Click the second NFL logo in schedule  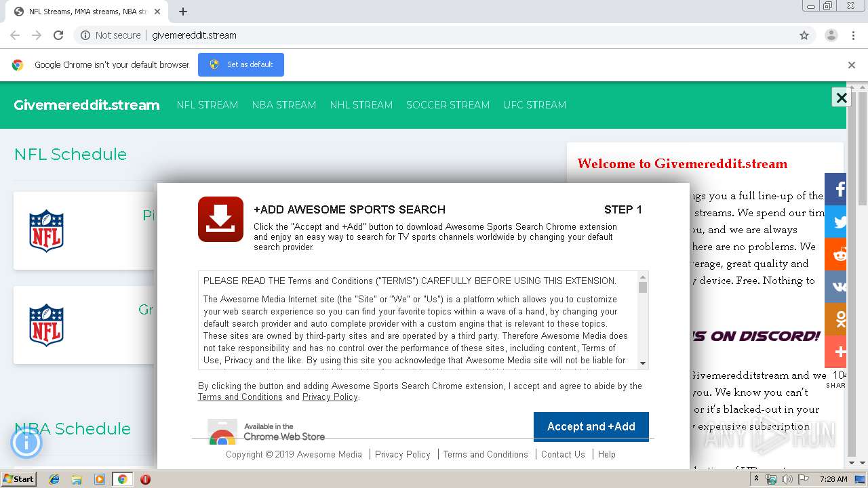pos(46,325)
